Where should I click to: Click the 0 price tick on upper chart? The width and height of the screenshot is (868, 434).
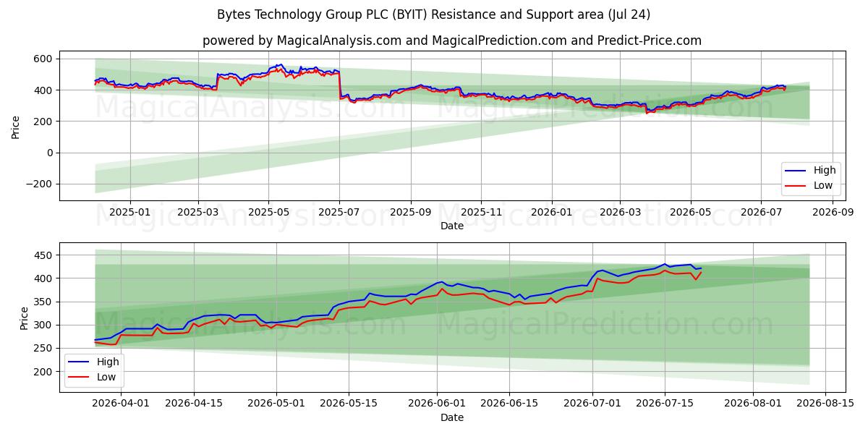pos(48,153)
